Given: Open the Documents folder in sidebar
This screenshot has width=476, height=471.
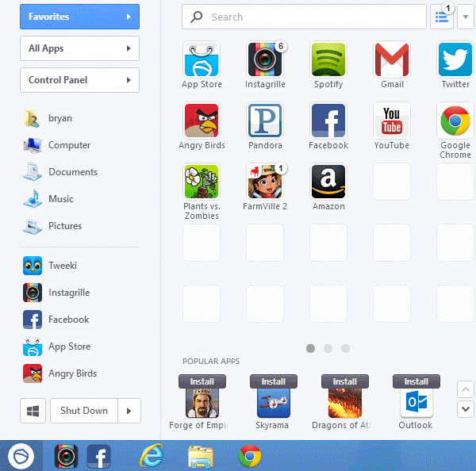Looking at the screenshot, I should 72,172.
